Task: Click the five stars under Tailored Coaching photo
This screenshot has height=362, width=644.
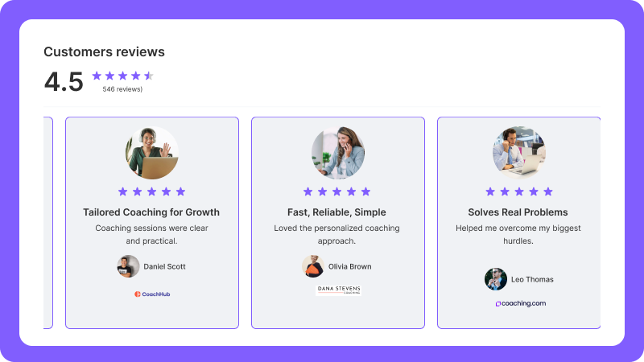Action: (151, 191)
